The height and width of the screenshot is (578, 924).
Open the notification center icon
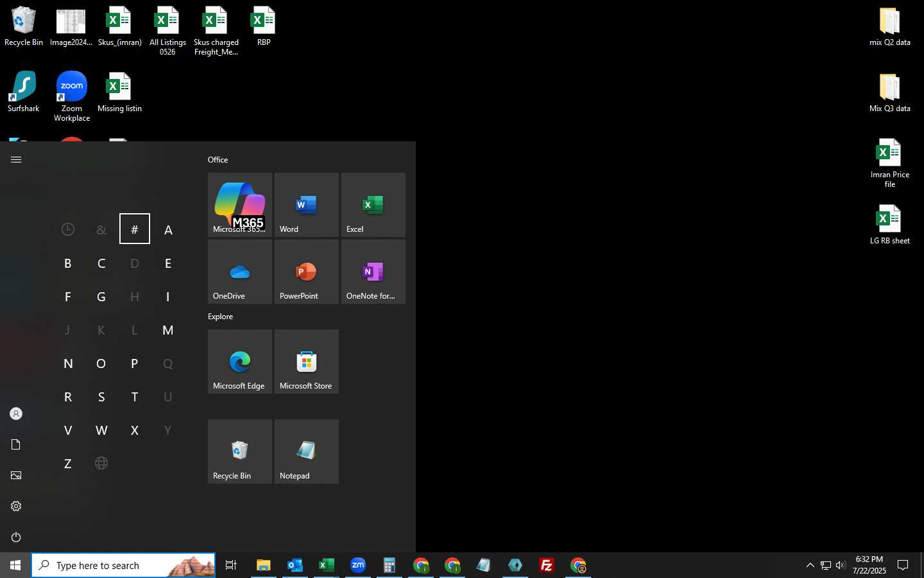pos(903,565)
